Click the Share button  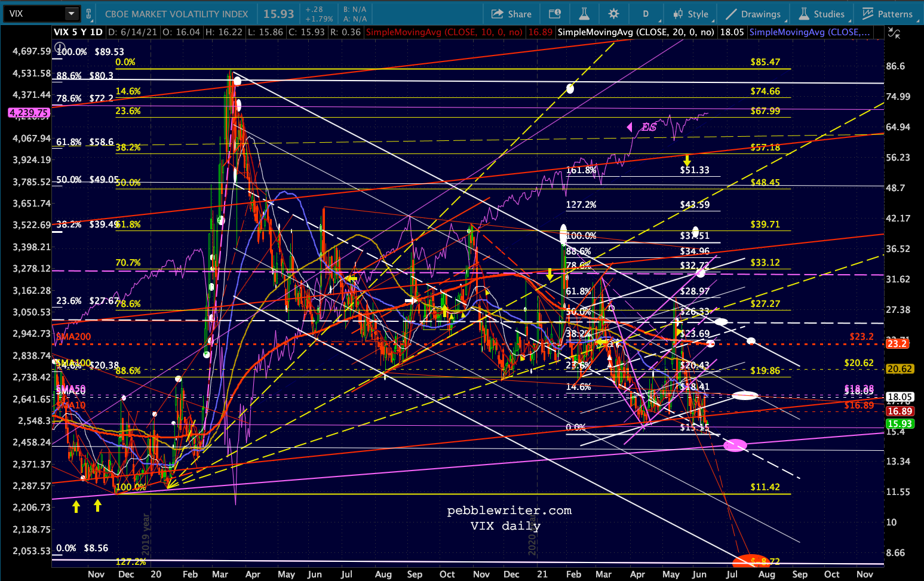click(511, 14)
